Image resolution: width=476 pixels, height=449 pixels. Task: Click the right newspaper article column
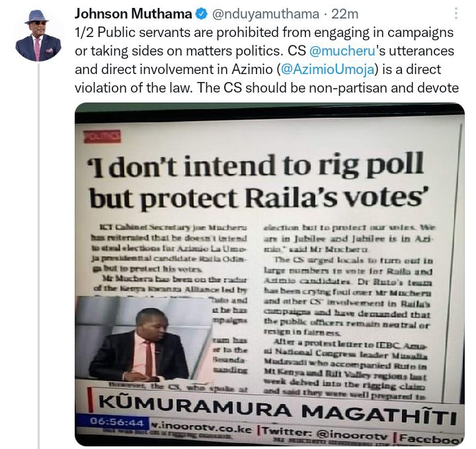(x=348, y=311)
